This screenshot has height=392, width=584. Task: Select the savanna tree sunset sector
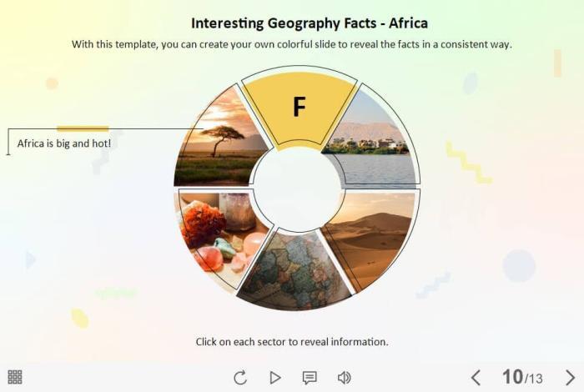pyautogui.click(x=220, y=142)
